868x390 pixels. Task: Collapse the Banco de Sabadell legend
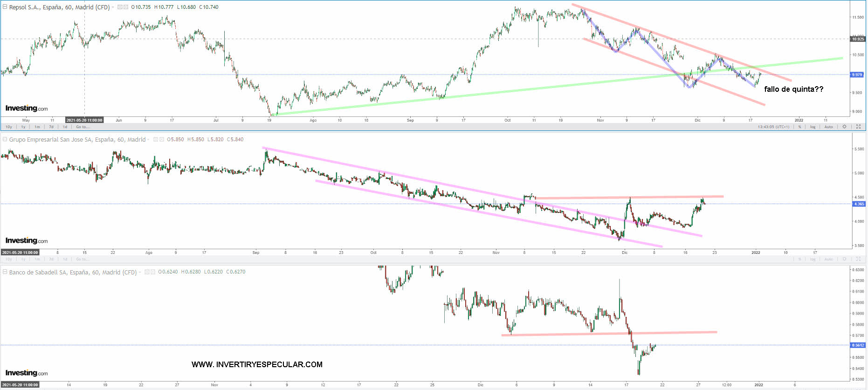(x=5, y=272)
